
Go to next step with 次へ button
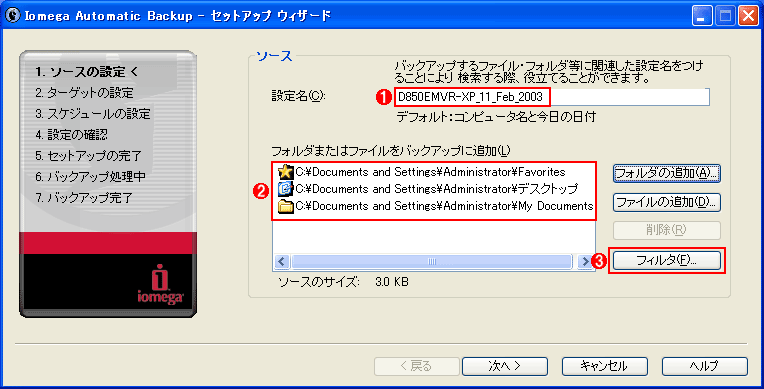tap(505, 366)
